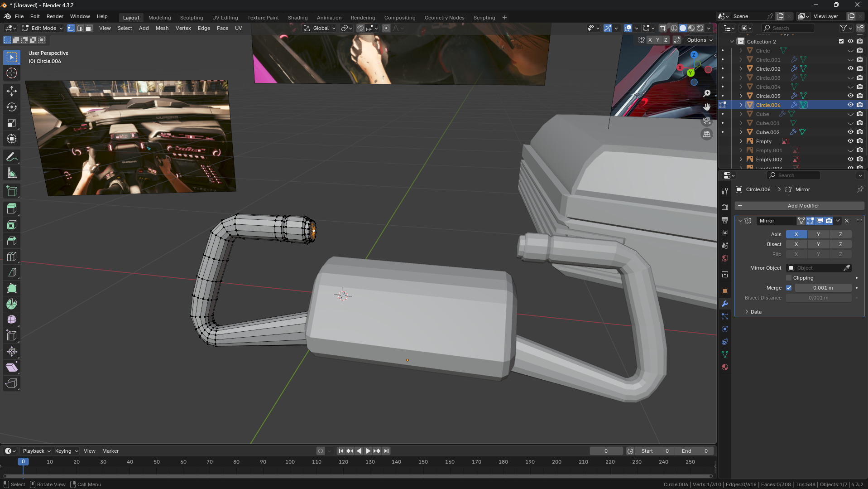Open the Modifiers wrench properties tab
868x489 pixels.
tap(725, 304)
